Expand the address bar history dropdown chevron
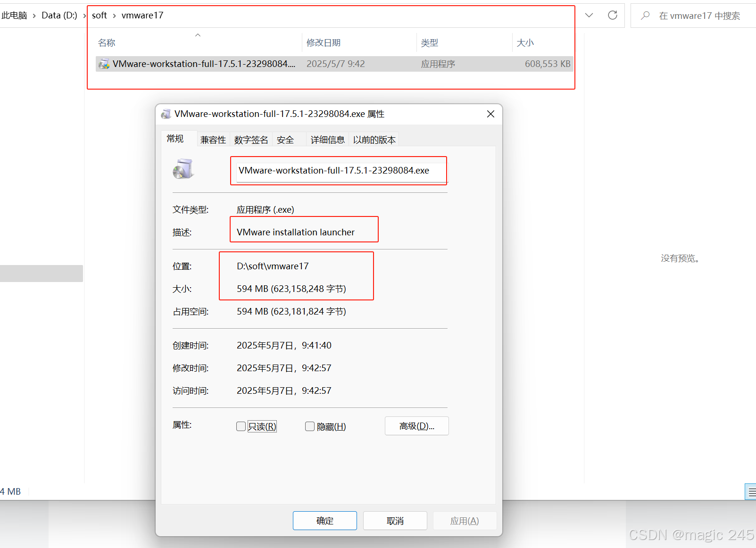This screenshot has height=548, width=756. click(x=589, y=15)
